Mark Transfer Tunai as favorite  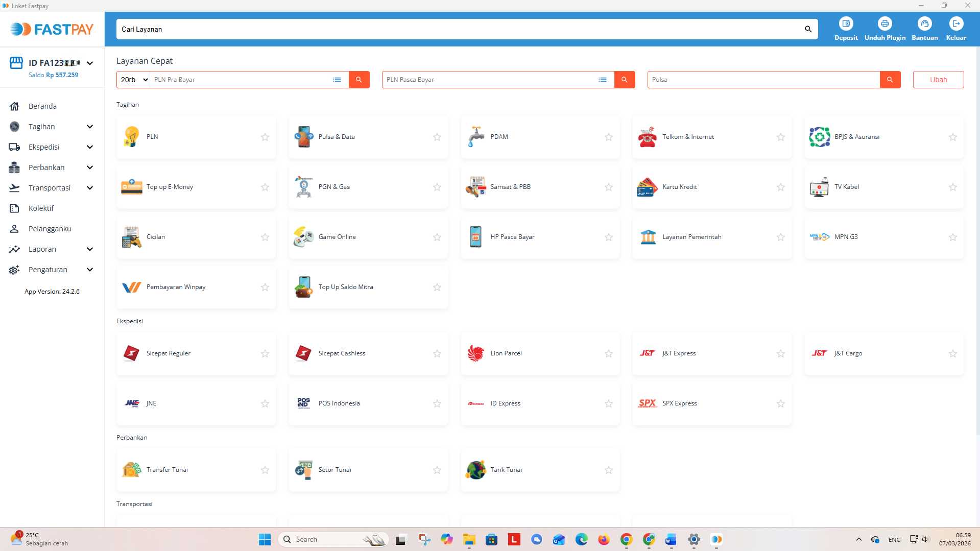pyautogui.click(x=265, y=469)
